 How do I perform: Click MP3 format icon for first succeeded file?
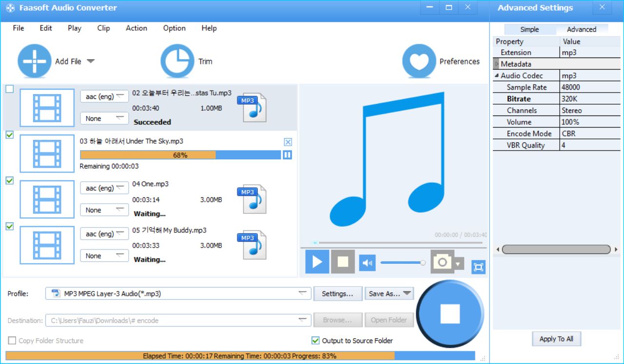[x=252, y=108]
